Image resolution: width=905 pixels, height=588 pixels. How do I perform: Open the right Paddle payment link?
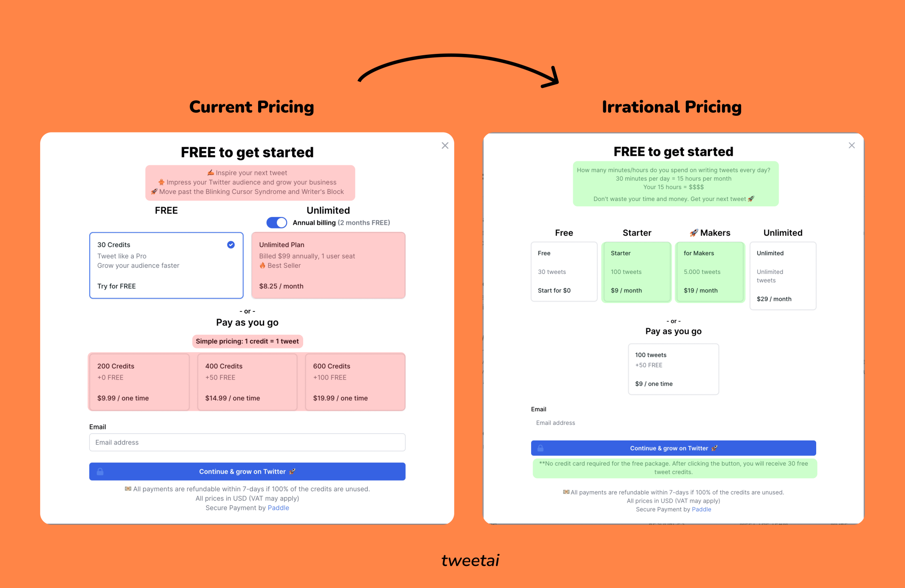[x=701, y=509]
